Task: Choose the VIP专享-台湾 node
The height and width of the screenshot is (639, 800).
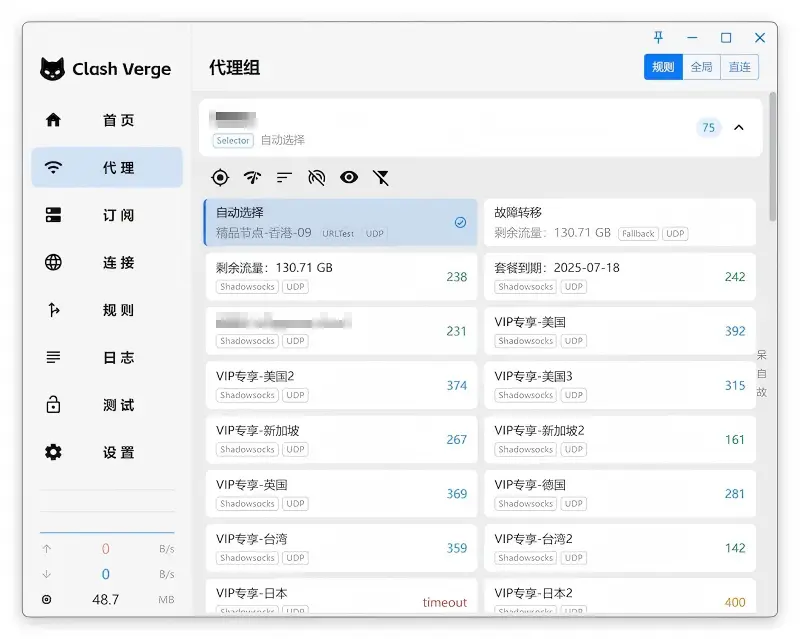Action: coord(341,548)
